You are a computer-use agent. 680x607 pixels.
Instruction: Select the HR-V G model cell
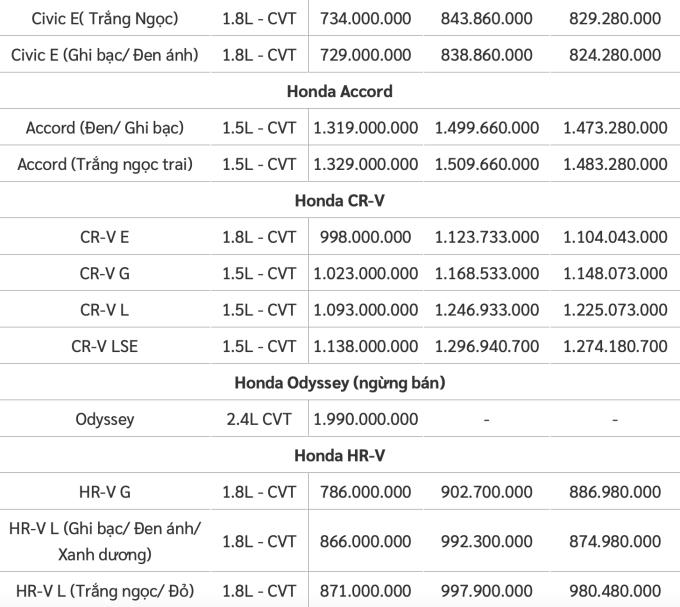(x=105, y=492)
